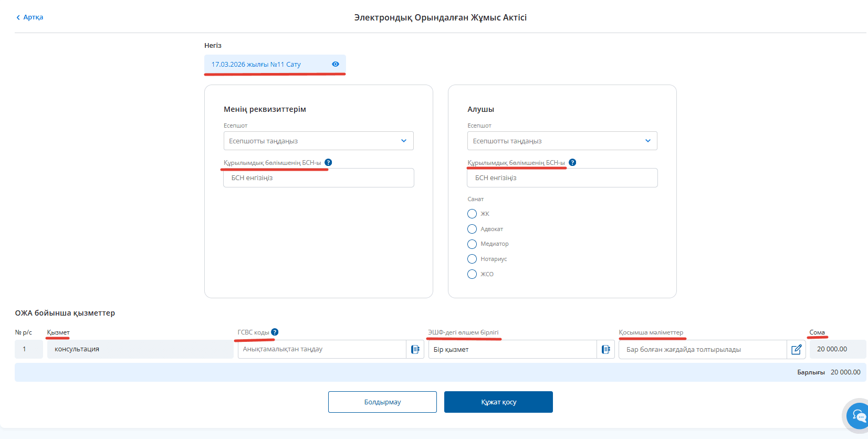Open the 17.03.2026 жылғы №11 Сату document link

pos(256,65)
